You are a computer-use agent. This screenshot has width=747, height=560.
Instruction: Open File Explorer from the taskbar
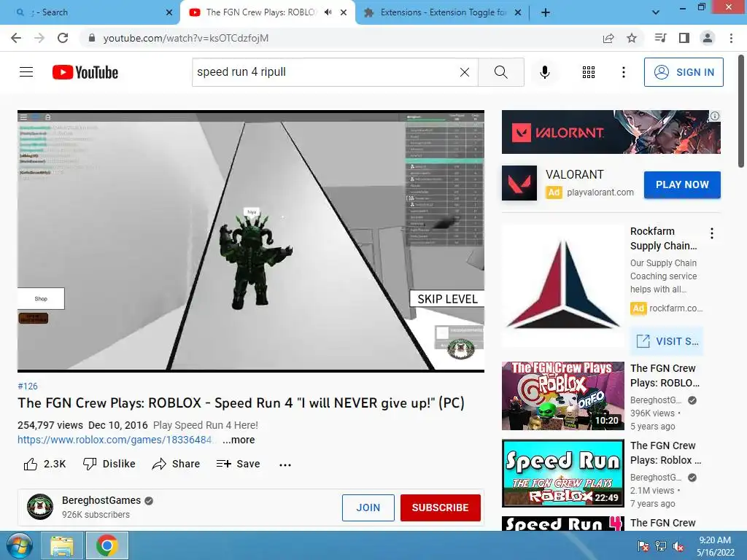62,545
